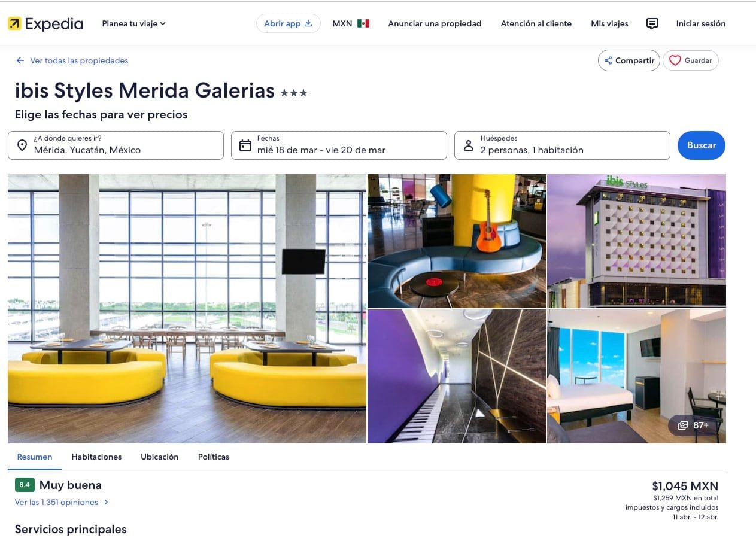The width and height of the screenshot is (756, 538).
Task: Switch to the Habitaciones tab
Action: (96, 457)
